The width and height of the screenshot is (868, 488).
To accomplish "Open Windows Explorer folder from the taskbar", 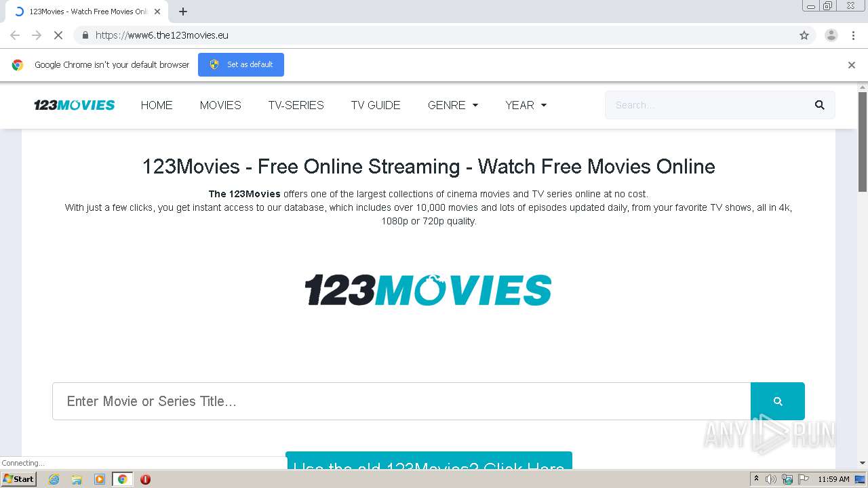I will [x=77, y=479].
